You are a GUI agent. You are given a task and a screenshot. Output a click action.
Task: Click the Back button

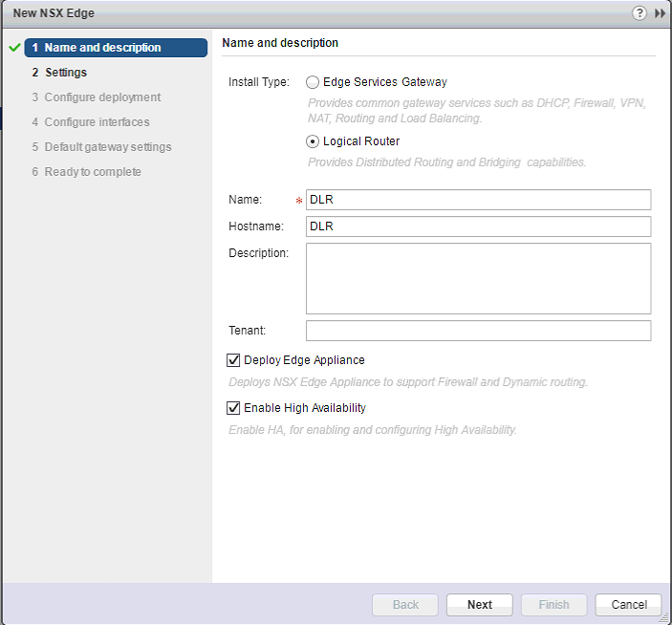[405, 605]
